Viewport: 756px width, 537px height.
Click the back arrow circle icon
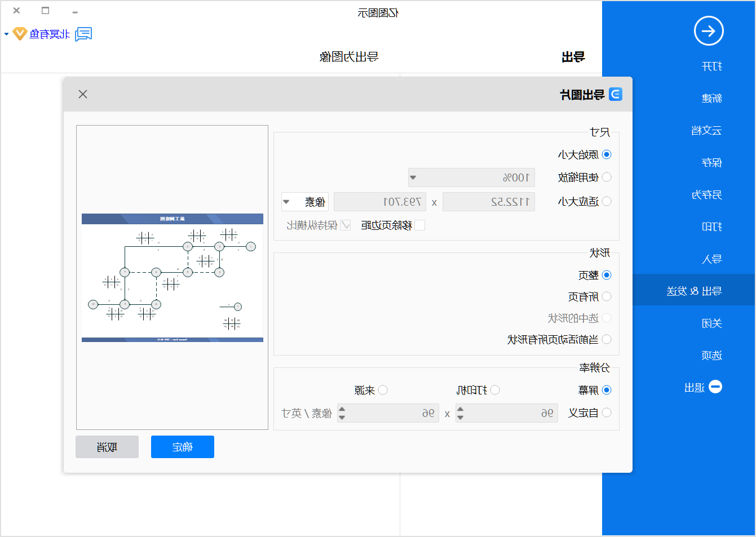click(x=709, y=31)
